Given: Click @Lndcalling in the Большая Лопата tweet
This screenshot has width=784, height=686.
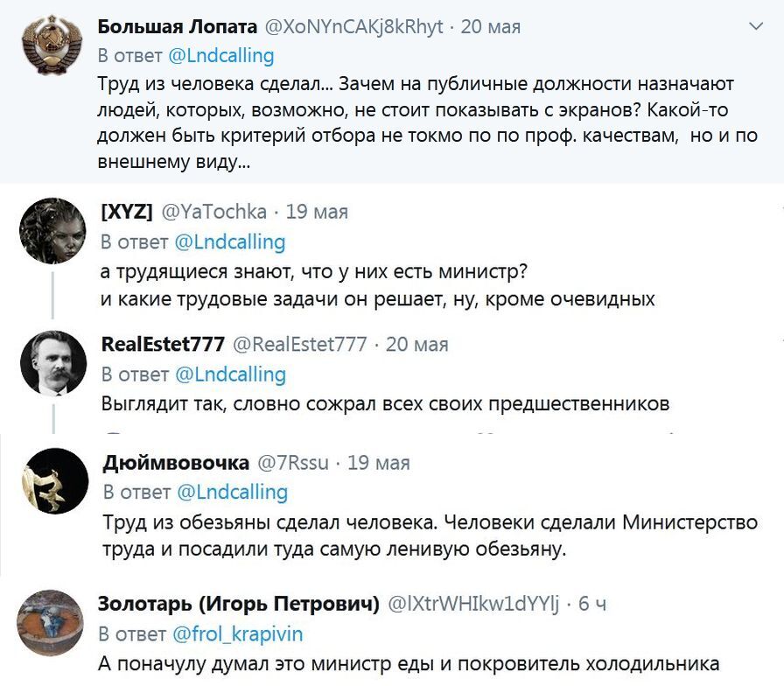Looking at the screenshot, I should point(220,56).
